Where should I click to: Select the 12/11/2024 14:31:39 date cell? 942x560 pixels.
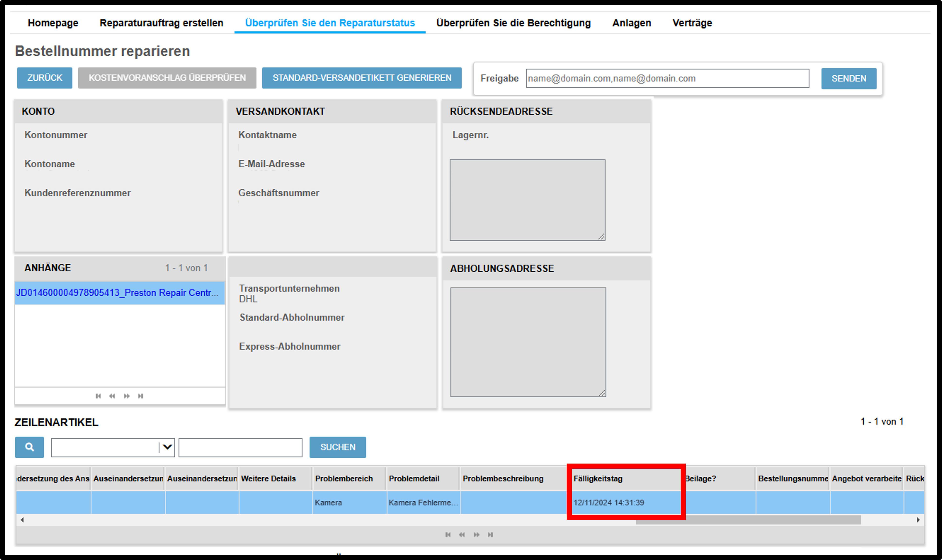pos(626,503)
